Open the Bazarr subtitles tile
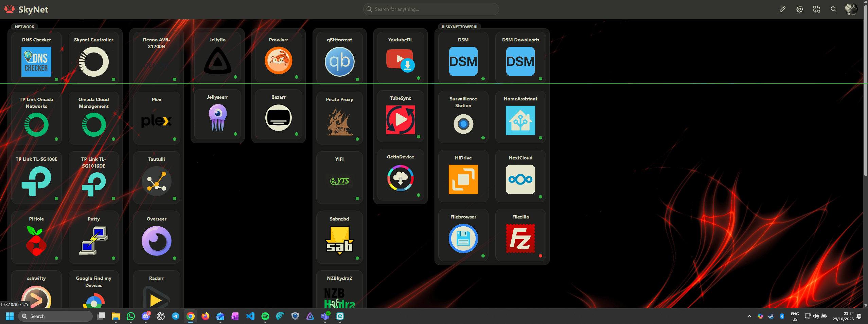 coord(279,114)
